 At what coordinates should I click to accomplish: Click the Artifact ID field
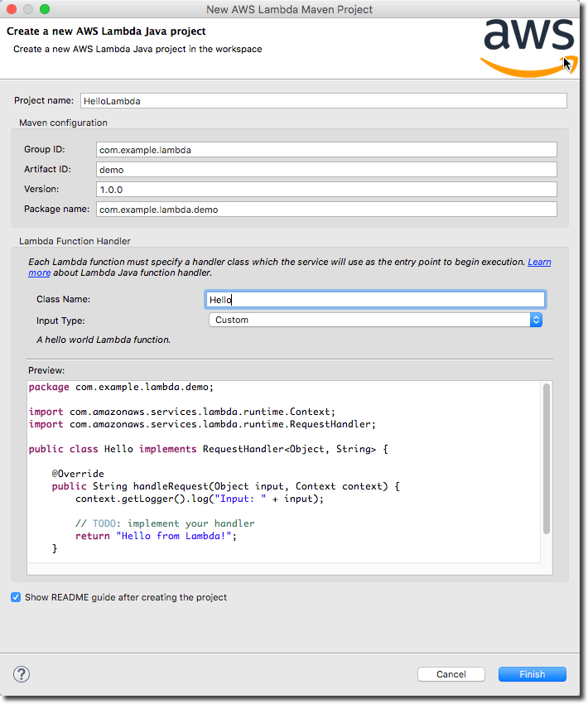point(326,169)
